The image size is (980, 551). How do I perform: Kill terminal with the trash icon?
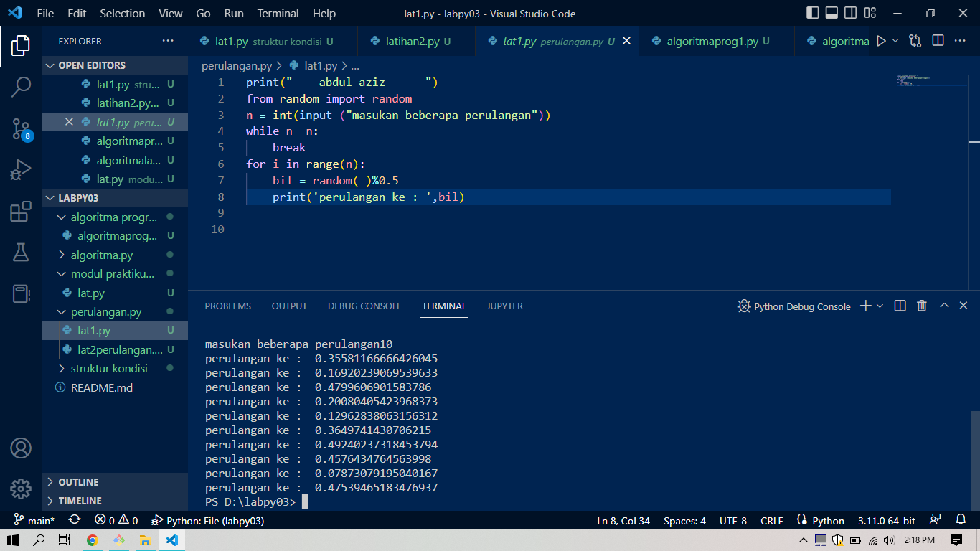point(922,306)
